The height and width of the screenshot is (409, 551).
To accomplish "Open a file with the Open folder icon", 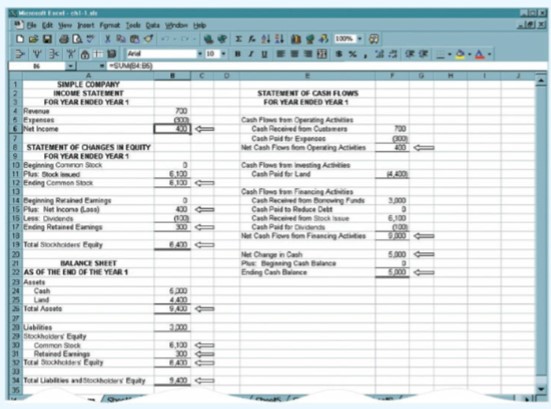I will pos(33,39).
